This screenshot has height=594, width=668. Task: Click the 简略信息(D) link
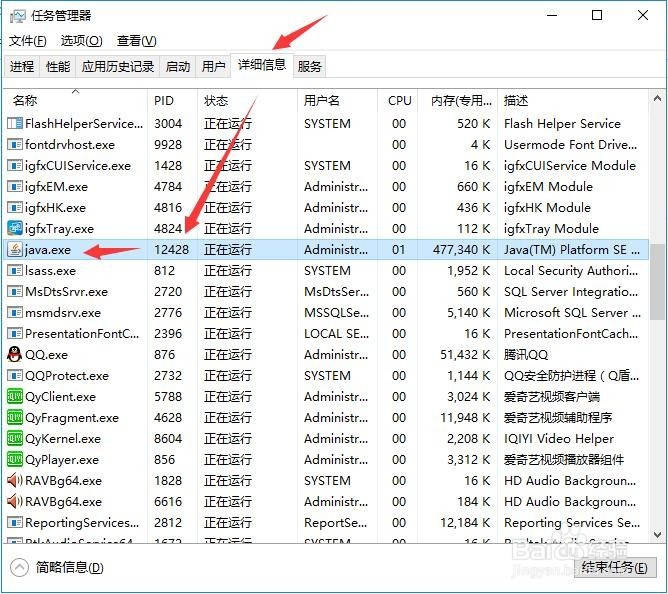(69, 567)
